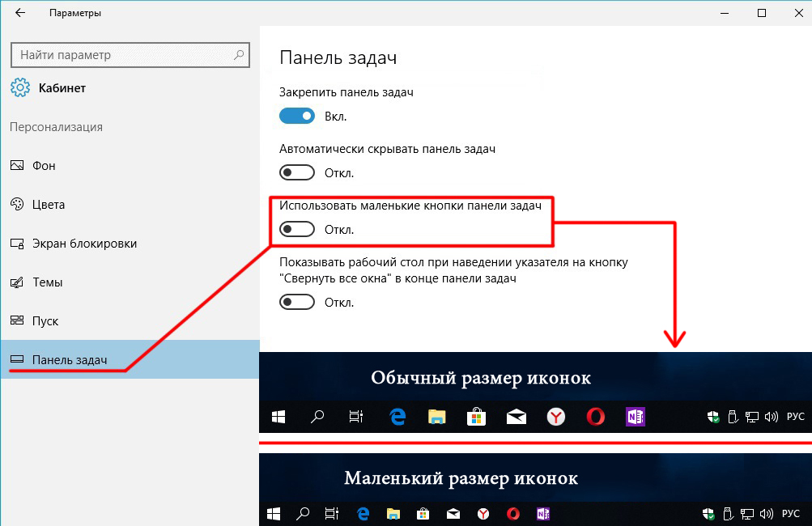Open File Explorer from the normal-size taskbar

(437, 417)
